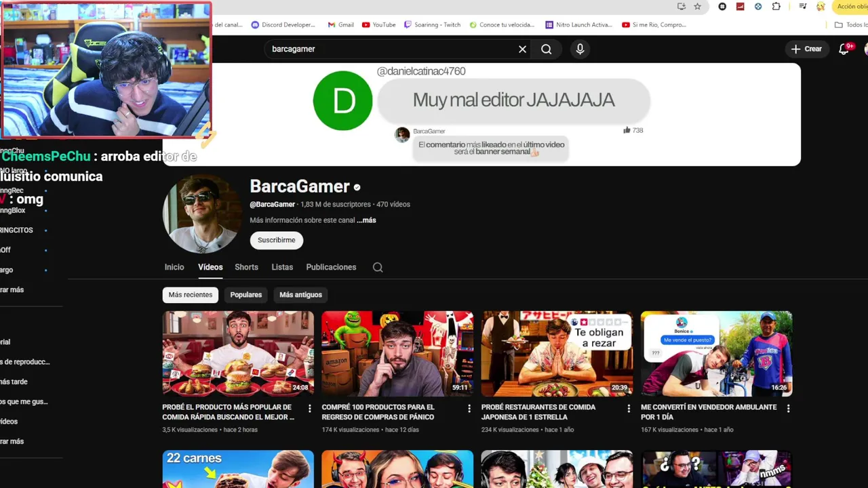Open video titled PROBÉ RESTAURANTES DE COMIDA JAPONESA

[538, 412]
